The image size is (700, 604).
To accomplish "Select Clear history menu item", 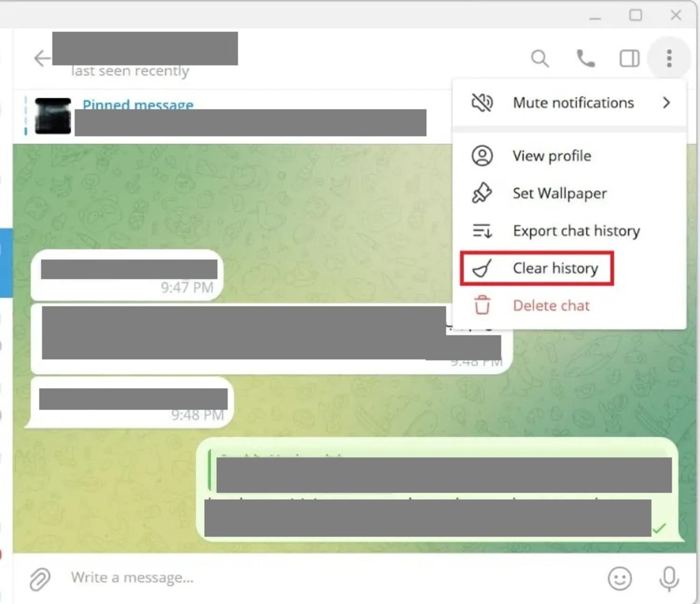I will pos(569,268).
